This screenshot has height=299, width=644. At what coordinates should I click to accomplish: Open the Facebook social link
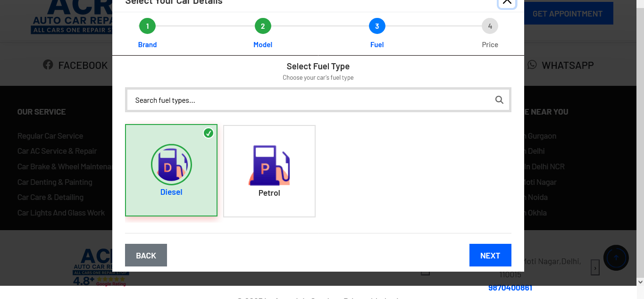click(75, 65)
